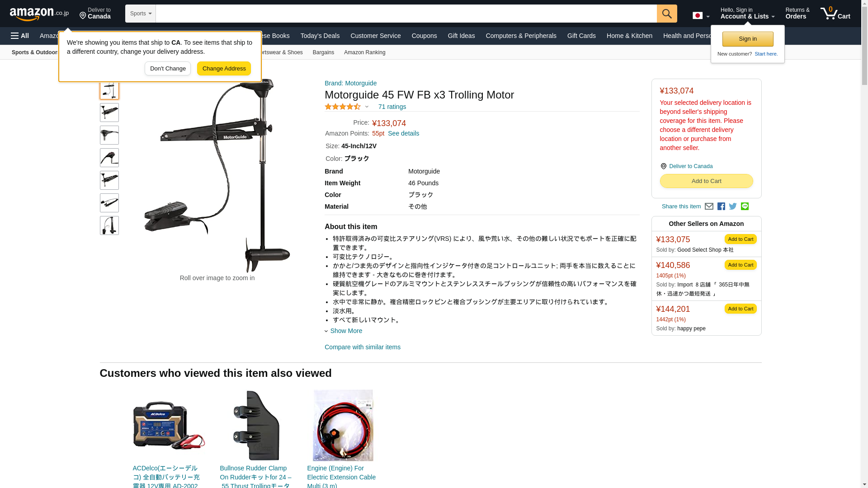Click the yellow Sign in button
This screenshot has width=868, height=488.
coord(748,39)
